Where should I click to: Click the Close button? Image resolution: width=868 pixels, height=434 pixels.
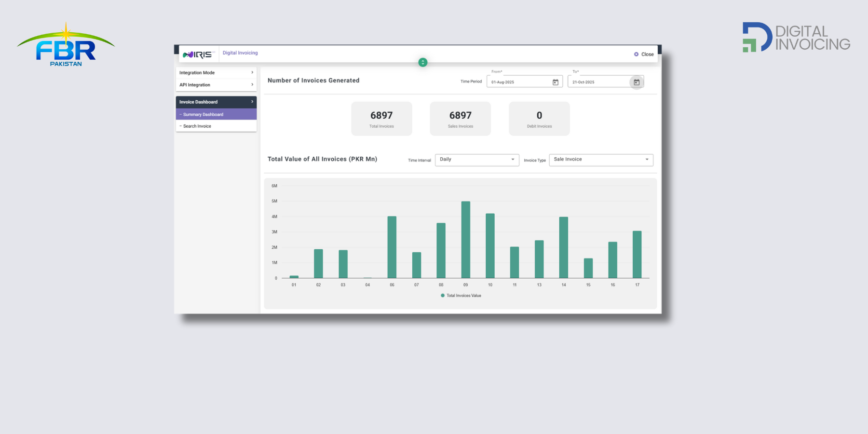click(644, 54)
